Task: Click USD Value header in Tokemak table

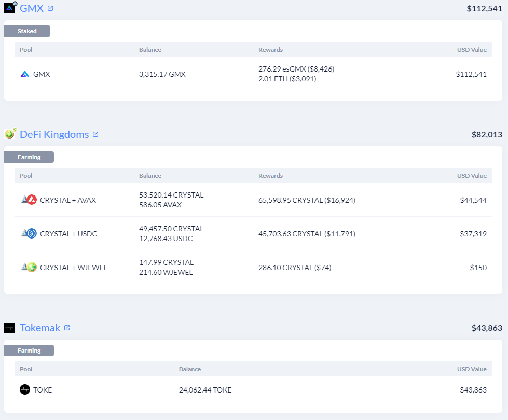Action: pos(472,369)
